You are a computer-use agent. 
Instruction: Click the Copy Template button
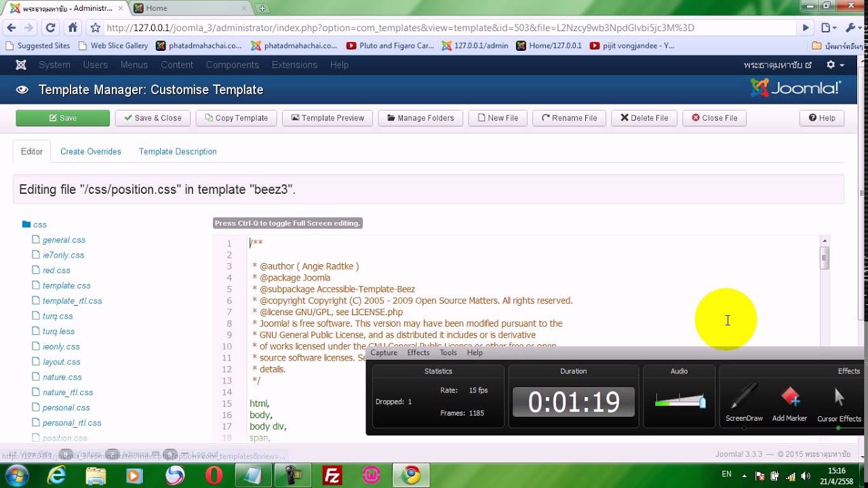click(x=236, y=118)
